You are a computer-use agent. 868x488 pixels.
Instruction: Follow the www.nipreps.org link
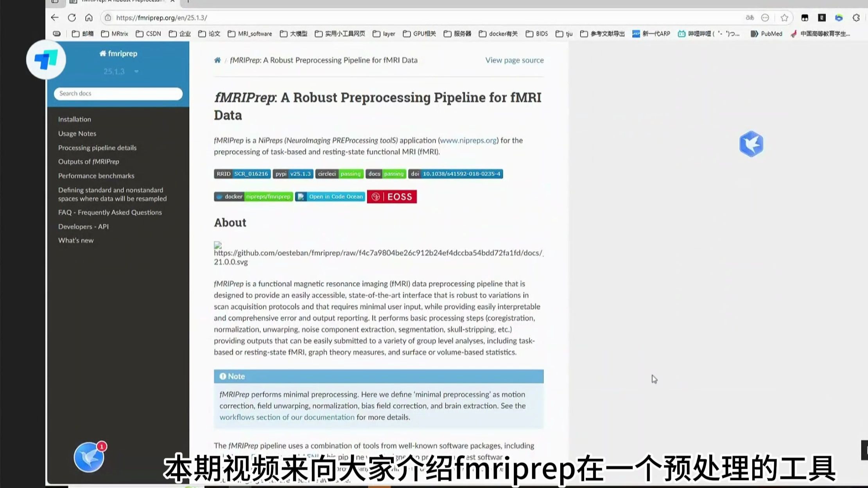coord(468,140)
